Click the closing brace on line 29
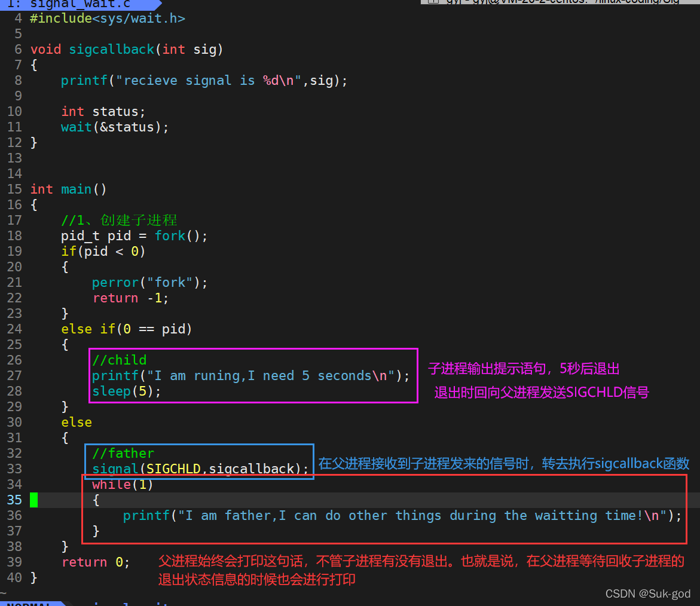 click(x=65, y=406)
